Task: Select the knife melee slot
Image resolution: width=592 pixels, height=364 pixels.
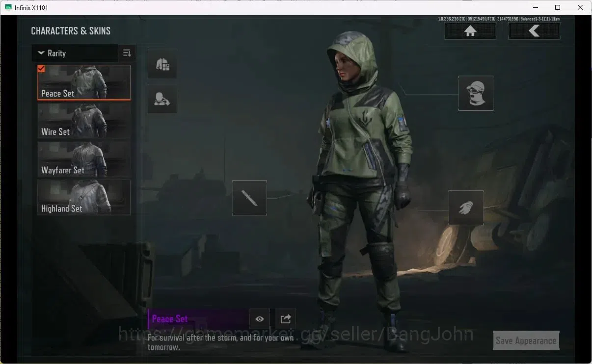Action: point(249,198)
